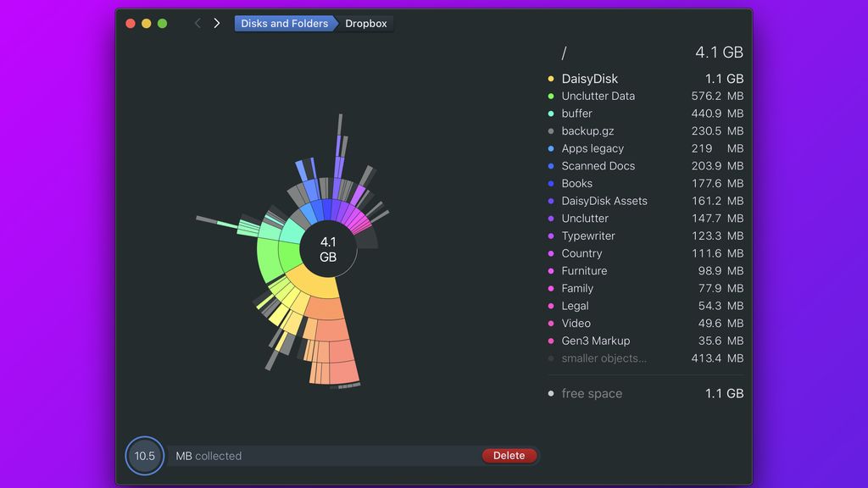The image size is (868, 488).
Task: Click the dot beside free space
Action: click(x=551, y=393)
